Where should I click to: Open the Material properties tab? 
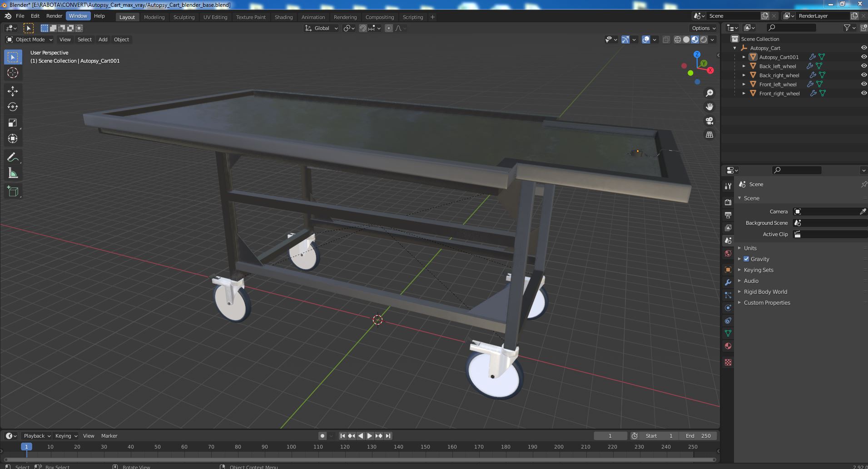click(728, 346)
